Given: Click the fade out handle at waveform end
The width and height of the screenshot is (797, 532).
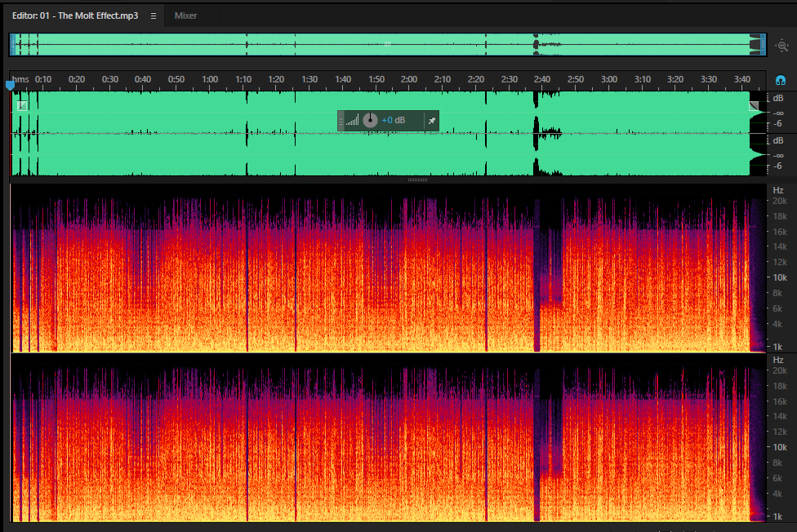Looking at the screenshot, I should coord(754,106).
